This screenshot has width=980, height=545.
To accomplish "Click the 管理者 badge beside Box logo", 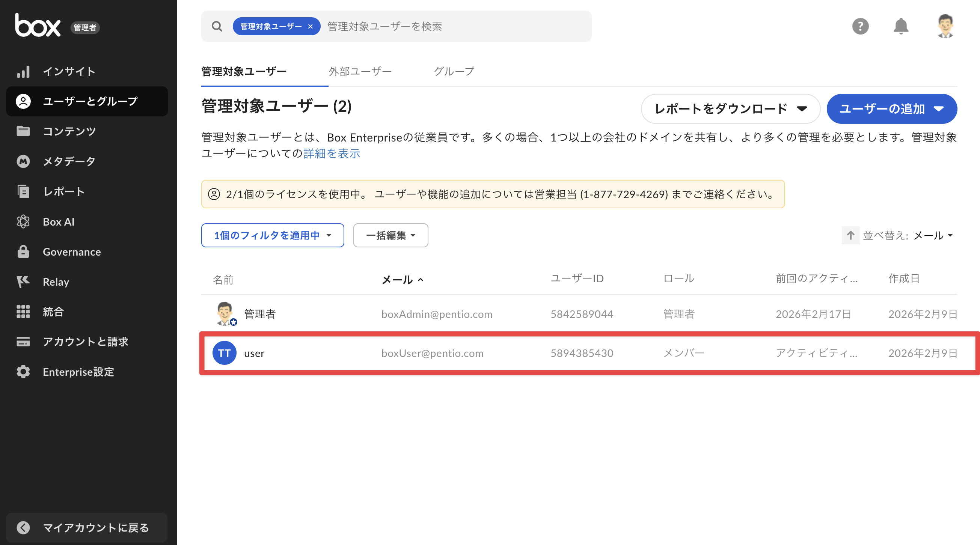I will [x=85, y=27].
